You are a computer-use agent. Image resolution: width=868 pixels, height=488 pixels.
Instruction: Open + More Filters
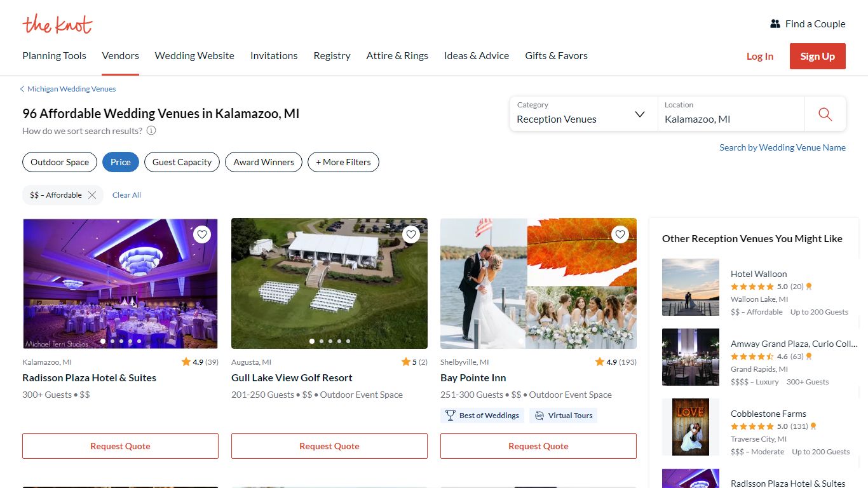point(343,162)
